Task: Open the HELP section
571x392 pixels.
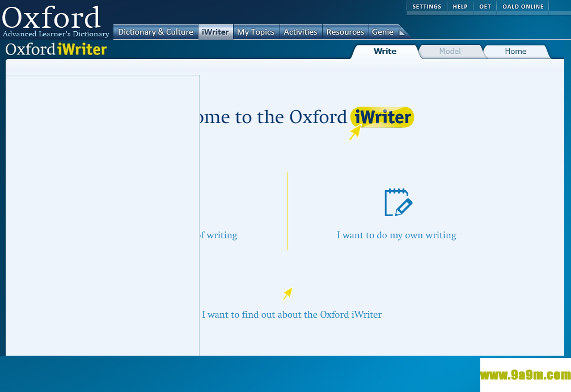Action: [460, 7]
